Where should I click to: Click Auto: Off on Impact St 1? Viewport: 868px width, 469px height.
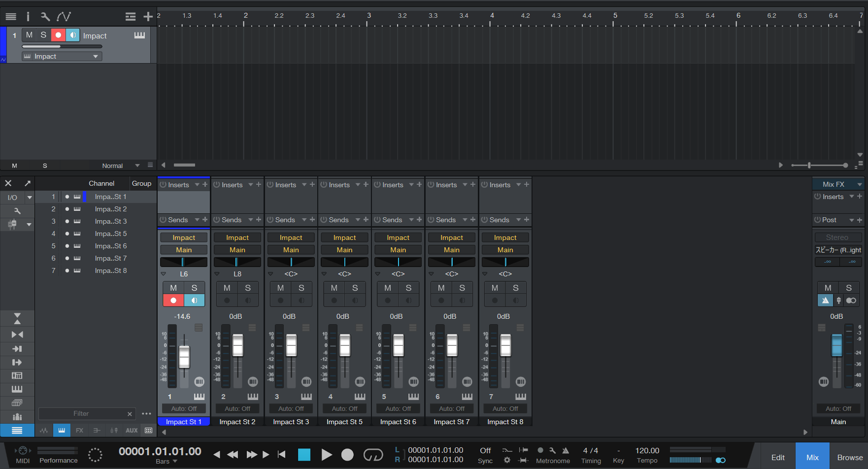pyautogui.click(x=184, y=408)
